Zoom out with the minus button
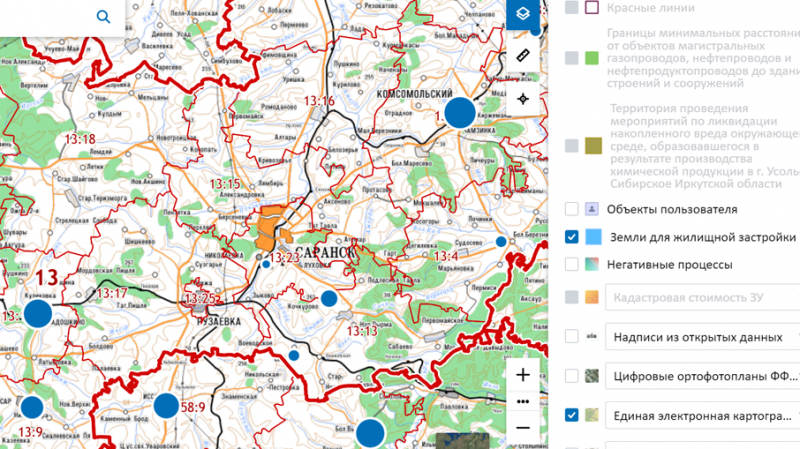 tap(523, 427)
